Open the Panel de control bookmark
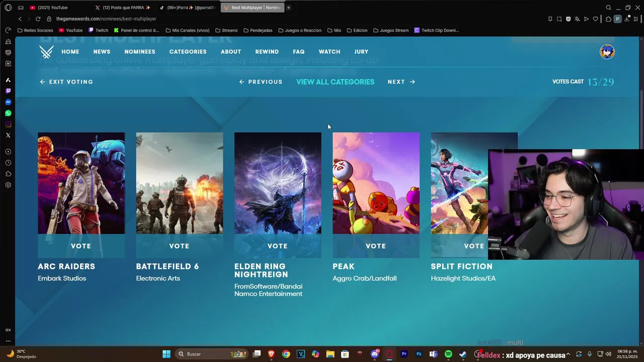This screenshot has height=362, width=644. [x=136, y=30]
